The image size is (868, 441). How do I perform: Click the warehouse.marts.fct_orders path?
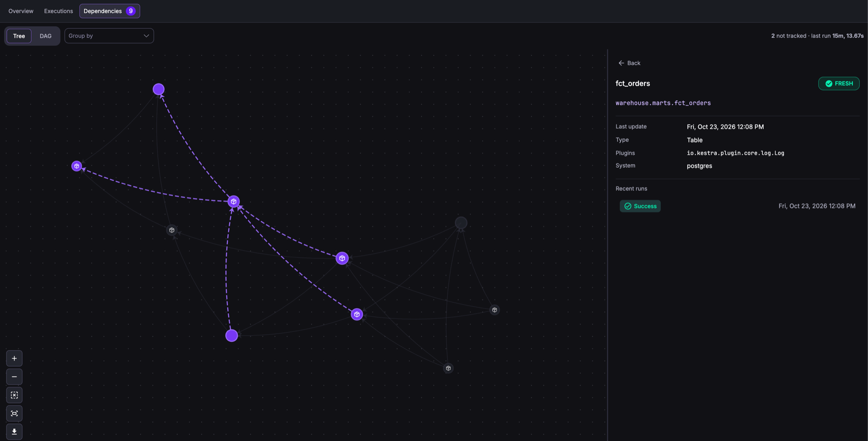[663, 103]
